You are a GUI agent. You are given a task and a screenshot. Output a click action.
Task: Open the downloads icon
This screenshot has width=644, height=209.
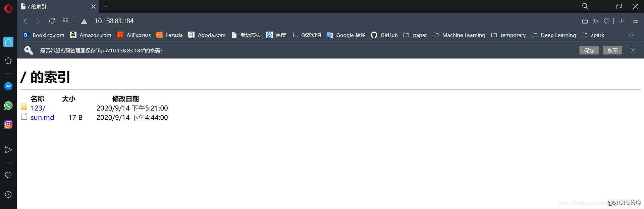(x=622, y=21)
